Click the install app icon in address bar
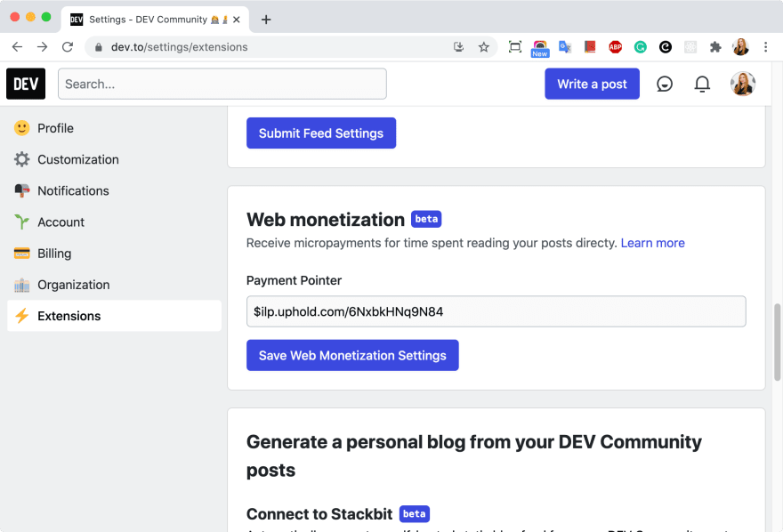The height and width of the screenshot is (532, 783). (x=458, y=47)
